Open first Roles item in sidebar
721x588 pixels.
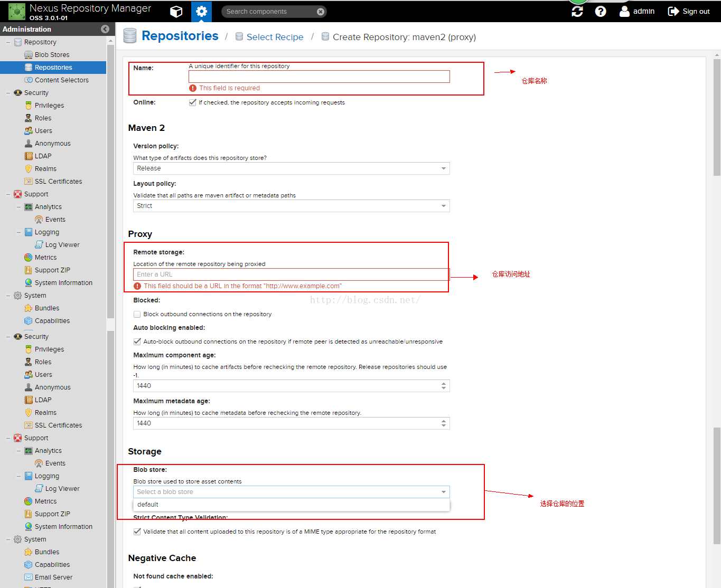click(x=43, y=118)
